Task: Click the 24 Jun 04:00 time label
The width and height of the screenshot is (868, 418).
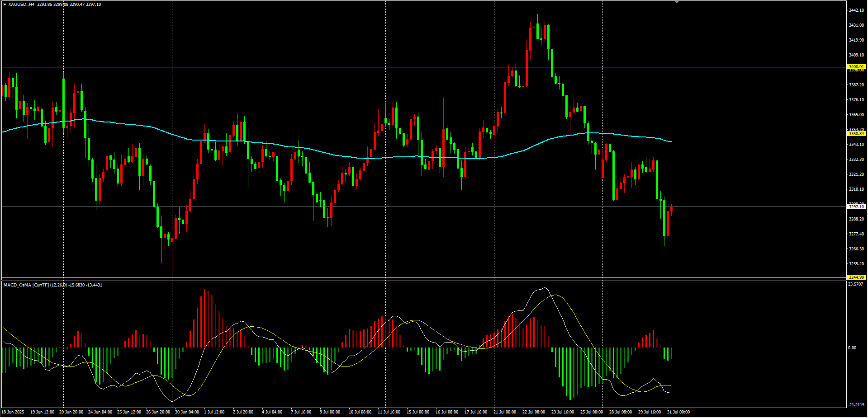Action: click(100, 412)
